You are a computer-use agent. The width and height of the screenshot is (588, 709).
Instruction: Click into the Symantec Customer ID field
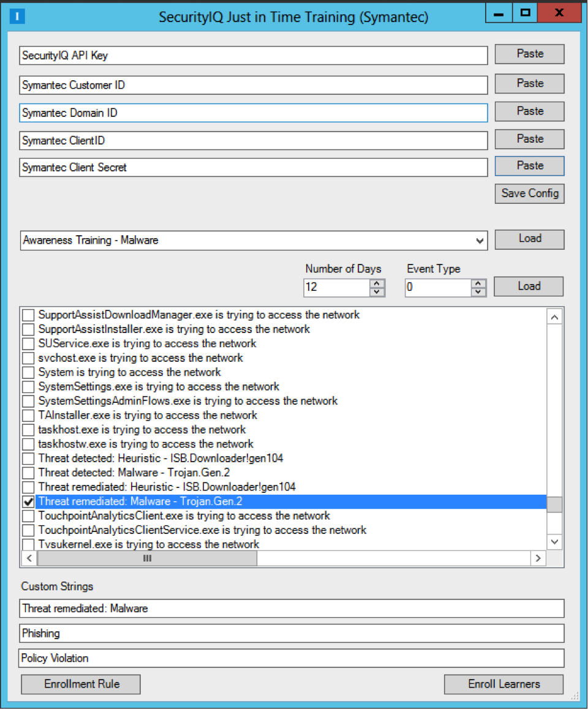click(253, 85)
